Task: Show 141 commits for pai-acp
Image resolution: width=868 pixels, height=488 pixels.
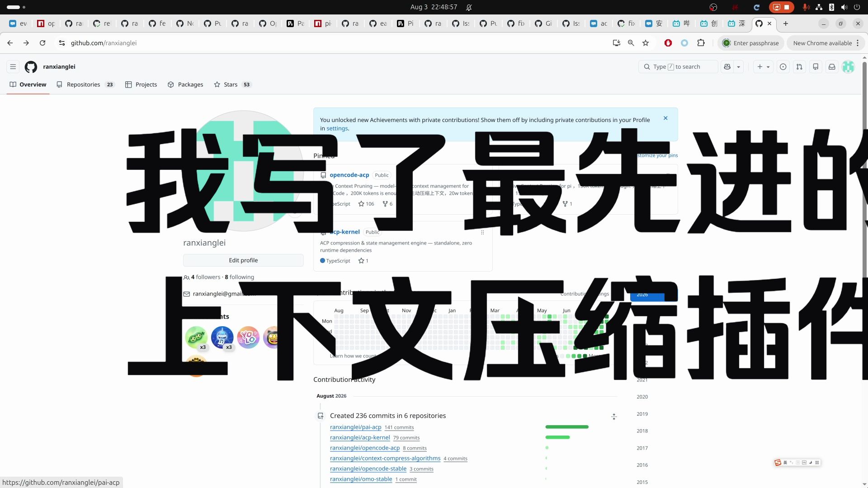Action: (399, 427)
